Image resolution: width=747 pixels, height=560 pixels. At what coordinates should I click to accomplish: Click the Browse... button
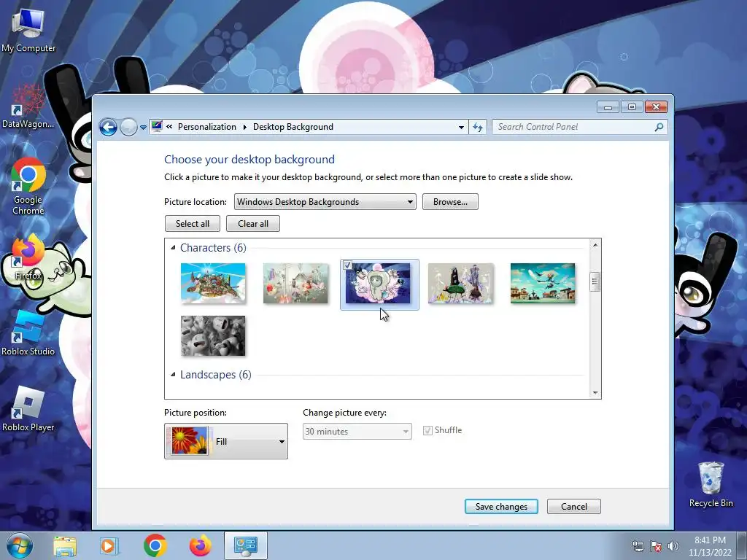[450, 202]
